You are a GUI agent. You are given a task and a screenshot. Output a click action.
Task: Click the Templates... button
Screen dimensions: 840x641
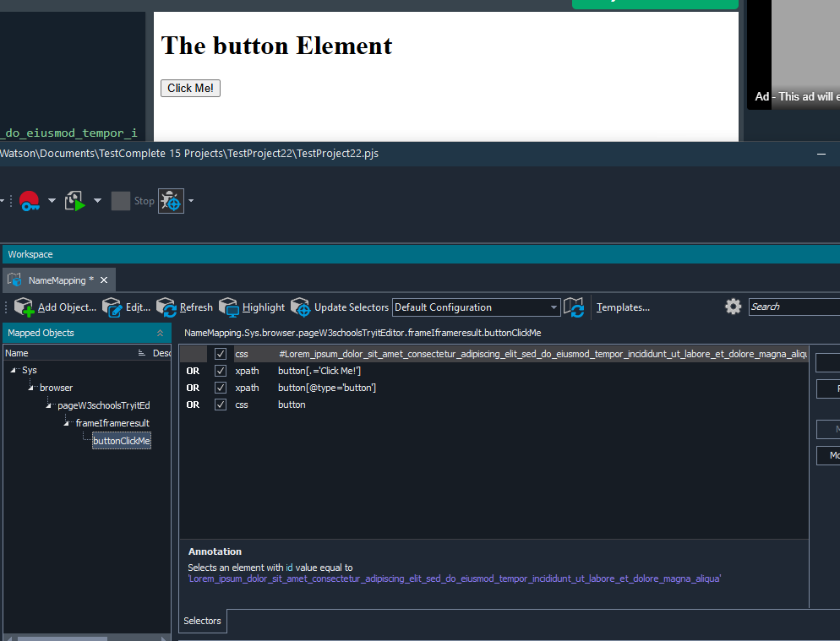coord(623,307)
